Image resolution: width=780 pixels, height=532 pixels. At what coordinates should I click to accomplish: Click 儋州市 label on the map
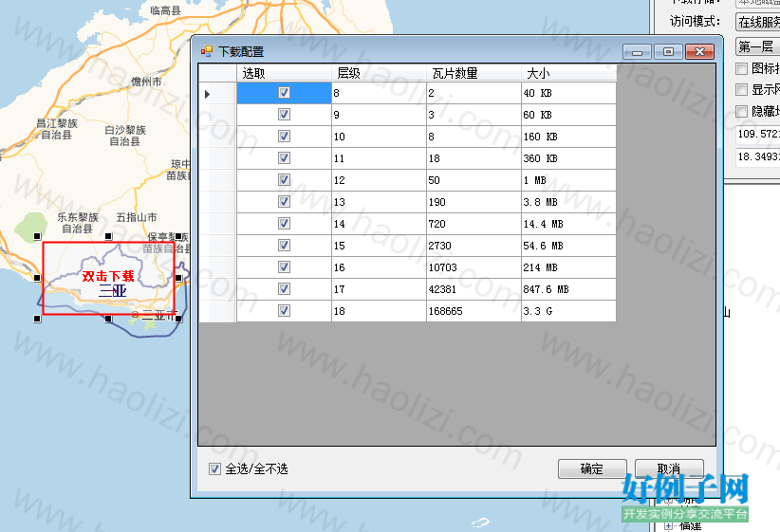coord(146,82)
